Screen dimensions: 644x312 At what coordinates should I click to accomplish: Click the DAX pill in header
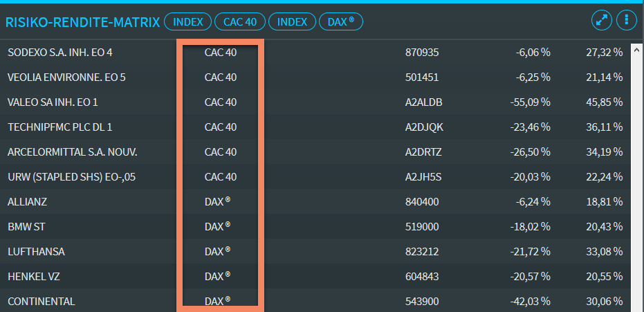[x=340, y=22]
